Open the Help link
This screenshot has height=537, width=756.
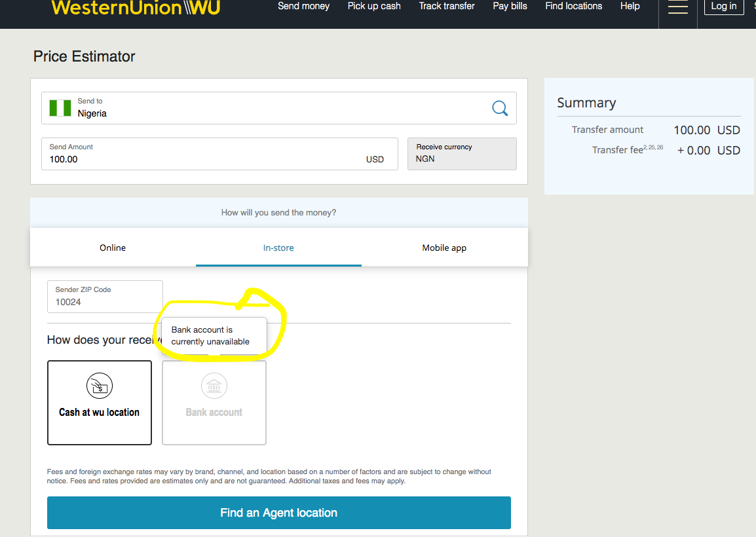click(630, 7)
